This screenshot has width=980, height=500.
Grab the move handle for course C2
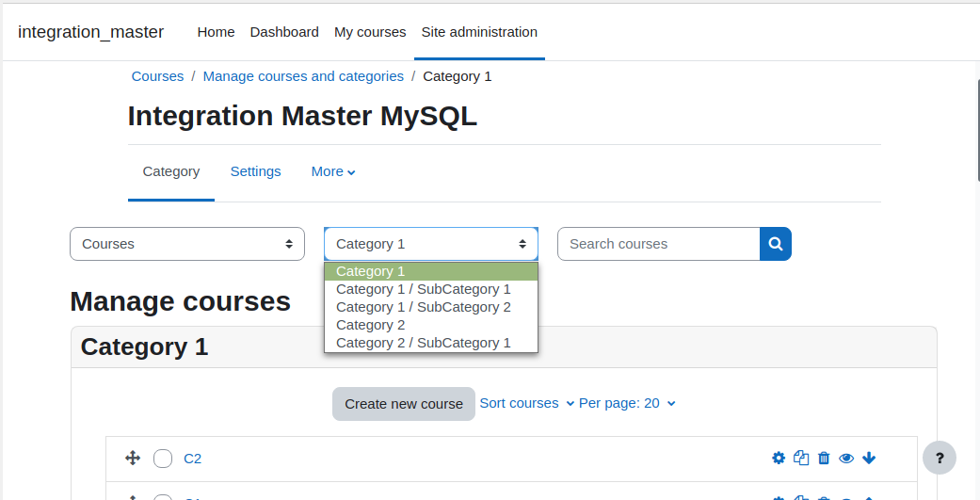click(133, 459)
